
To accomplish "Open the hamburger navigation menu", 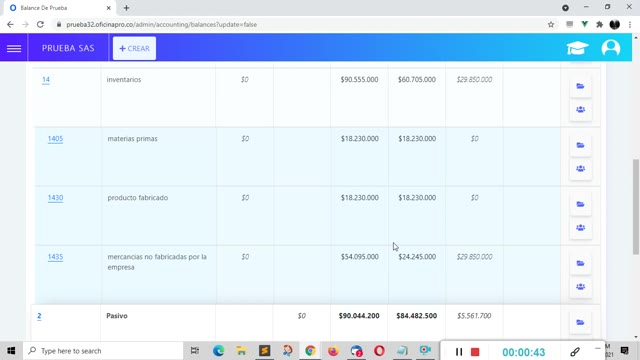I will tap(14, 48).
